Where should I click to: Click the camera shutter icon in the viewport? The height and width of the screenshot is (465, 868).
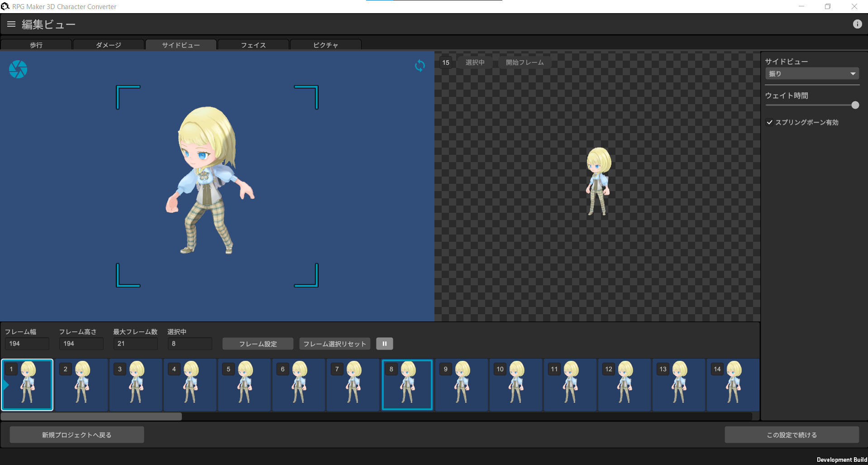[x=18, y=69]
